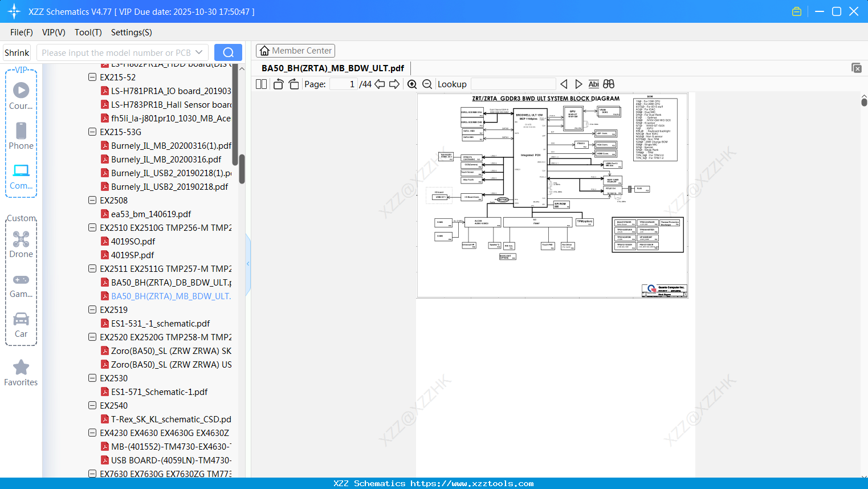Image resolution: width=868 pixels, height=489 pixels.
Task: Open Burnely_IL_USB2_20190218.pdf file
Action: 165,186
